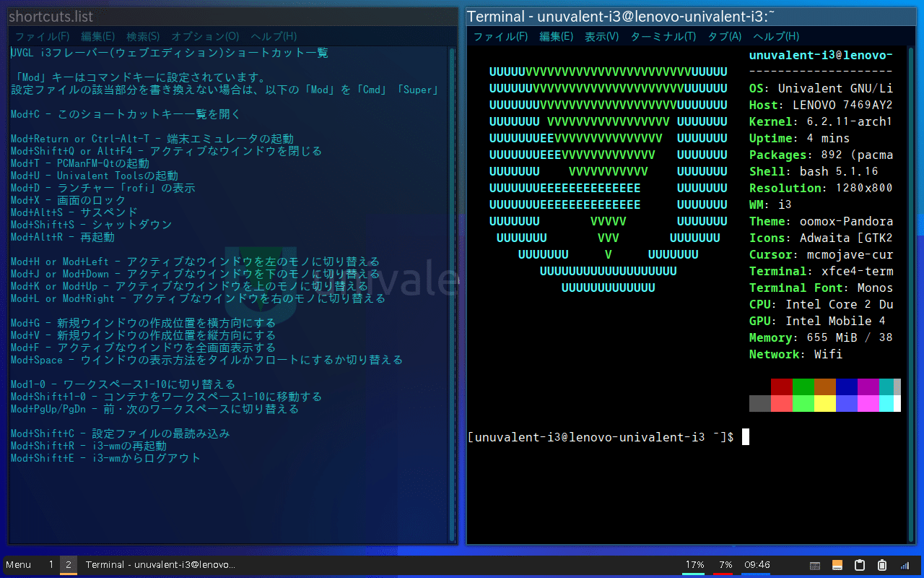The height and width of the screenshot is (578, 924).
Task: Open the 編集(E) menu in the Terminal
Action: click(x=557, y=36)
